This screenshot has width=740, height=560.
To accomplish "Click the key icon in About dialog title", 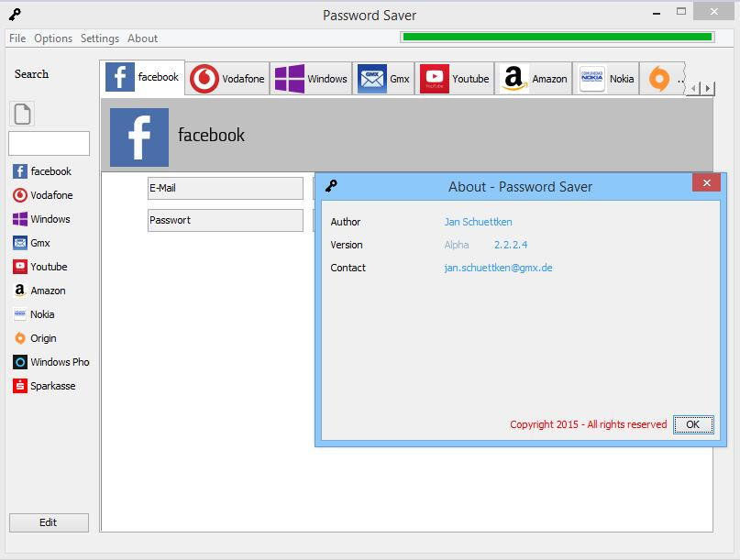I will 331,186.
